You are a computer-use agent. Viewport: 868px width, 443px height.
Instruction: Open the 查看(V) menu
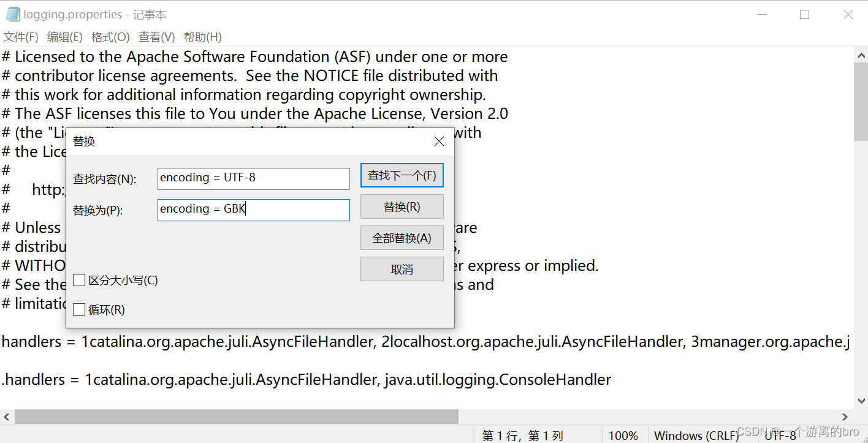point(156,37)
